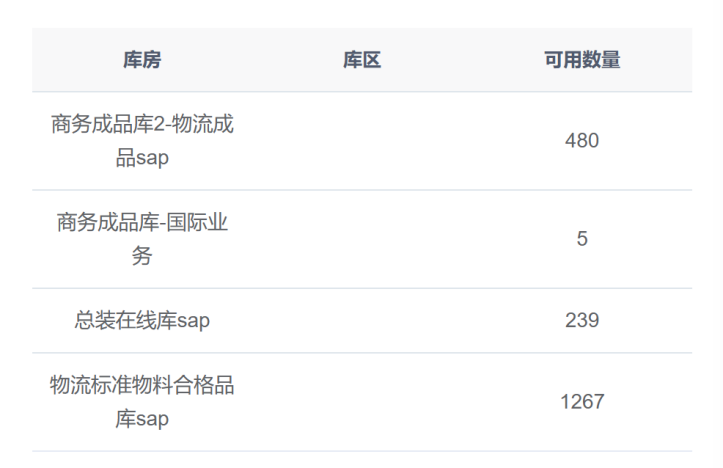Click the 库区 column header

(362, 60)
